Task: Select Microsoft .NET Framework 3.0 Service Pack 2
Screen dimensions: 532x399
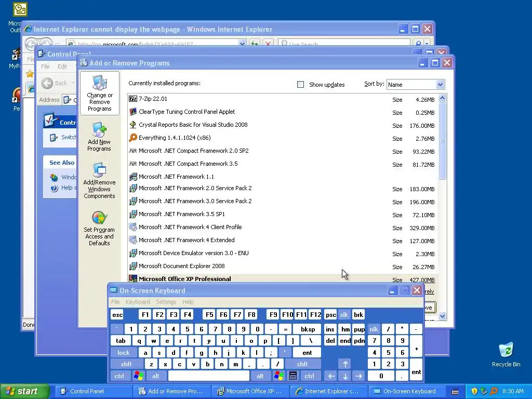Action: point(283,201)
